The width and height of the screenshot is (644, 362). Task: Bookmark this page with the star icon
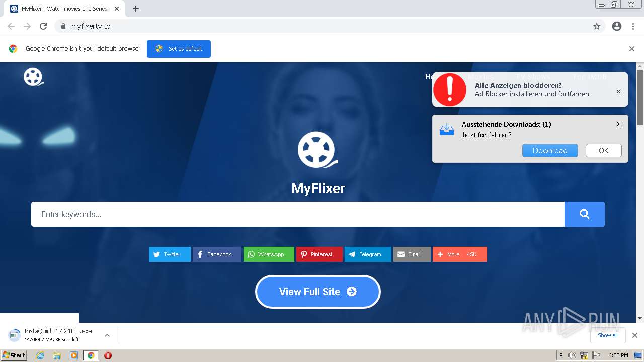[597, 26]
